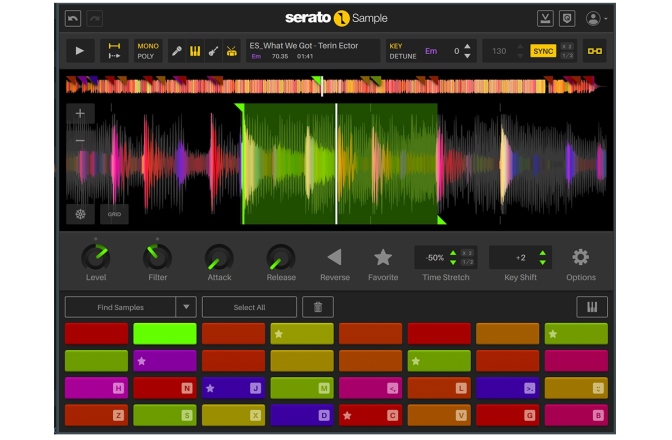Viewport: 672px width, 440px height.
Task: Open the user account menu
Action: [596, 18]
